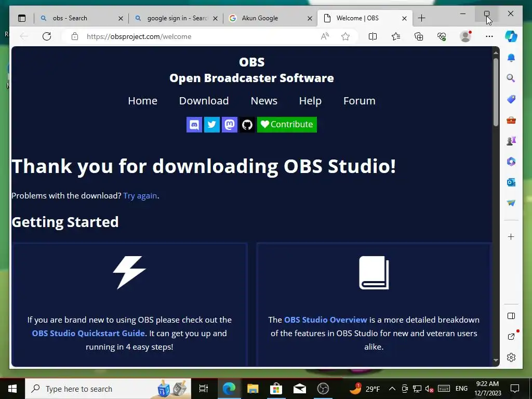Click the lightning bolt Quickstart icon

tap(129, 272)
